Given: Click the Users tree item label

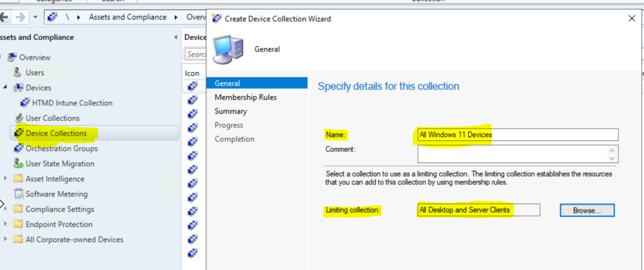Looking at the screenshot, I should coord(35,73).
